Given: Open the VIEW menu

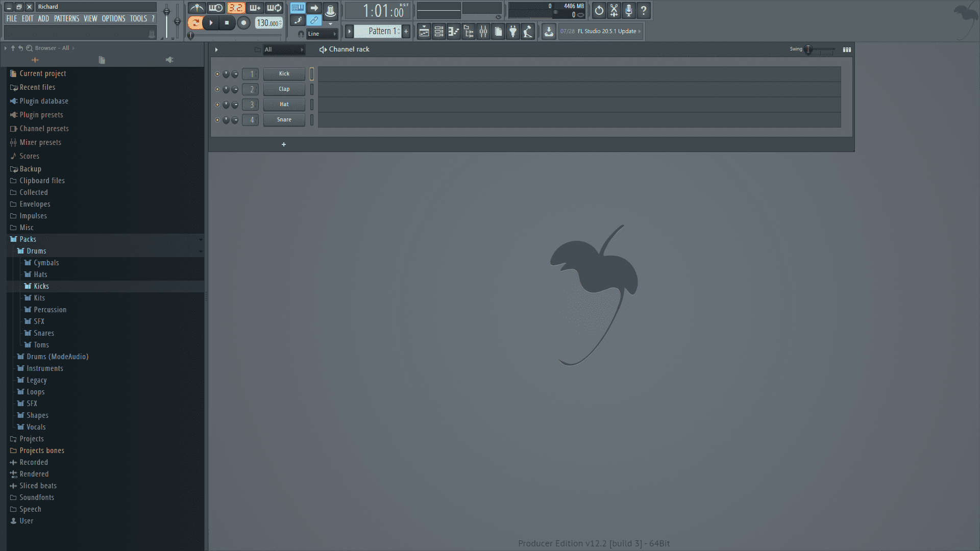Looking at the screenshot, I should [x=90, y=18].
